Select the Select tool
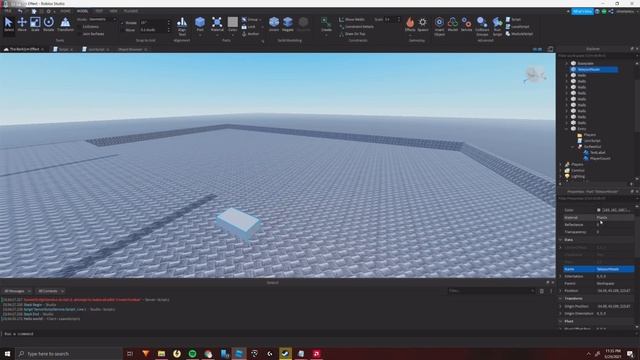640x360 pixels. [9, 24]
